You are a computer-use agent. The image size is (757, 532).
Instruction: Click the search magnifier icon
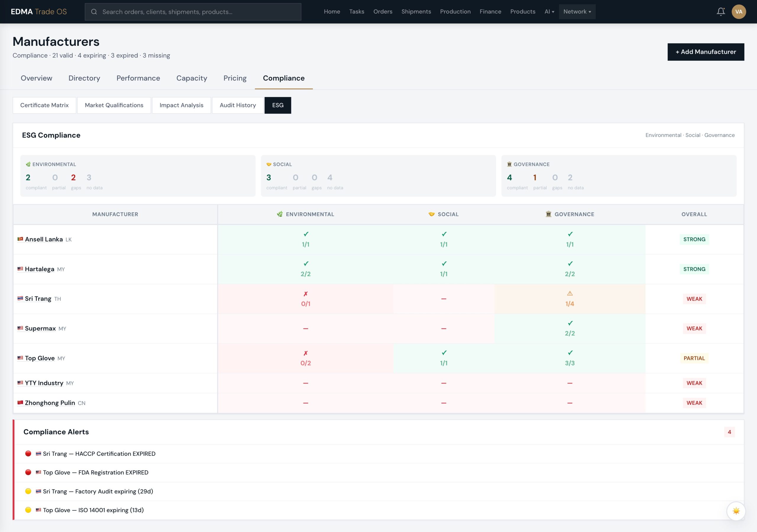click(x=94, y=12)
